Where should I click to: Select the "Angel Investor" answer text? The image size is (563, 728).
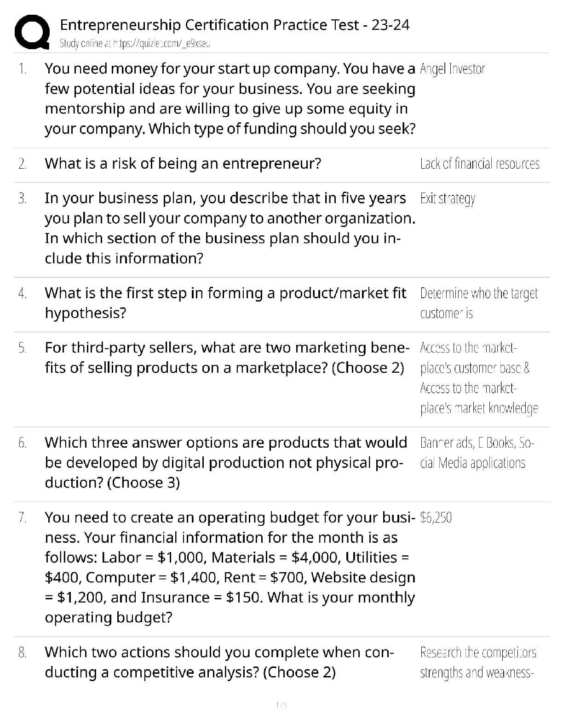pyautogui.click(x=453, y=69)
